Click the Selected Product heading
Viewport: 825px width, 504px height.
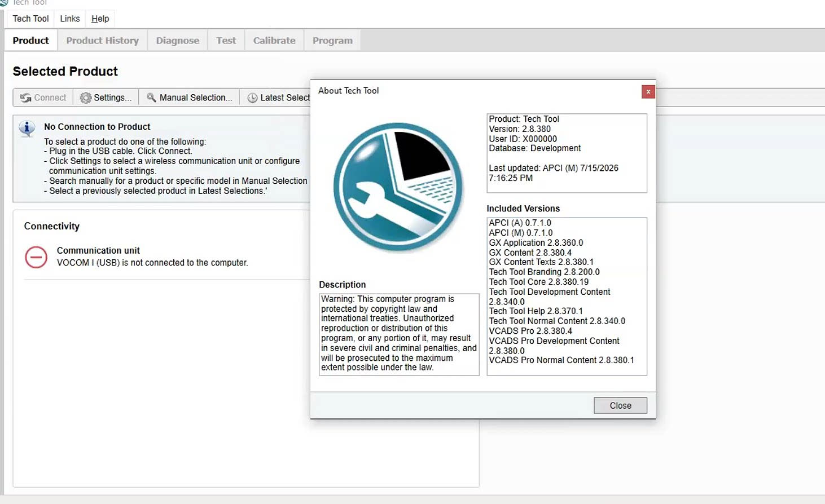(65, 72)
